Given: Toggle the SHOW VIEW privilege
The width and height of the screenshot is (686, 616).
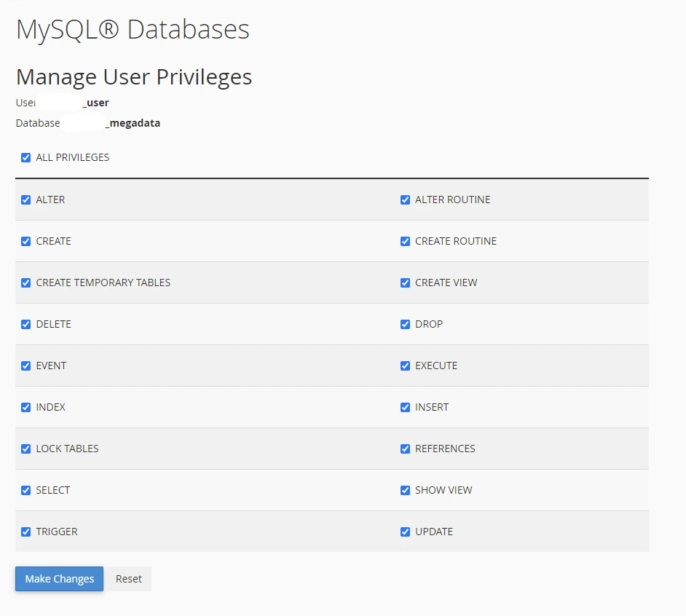Looking at the screenshot, I should [x=406, y=490].
